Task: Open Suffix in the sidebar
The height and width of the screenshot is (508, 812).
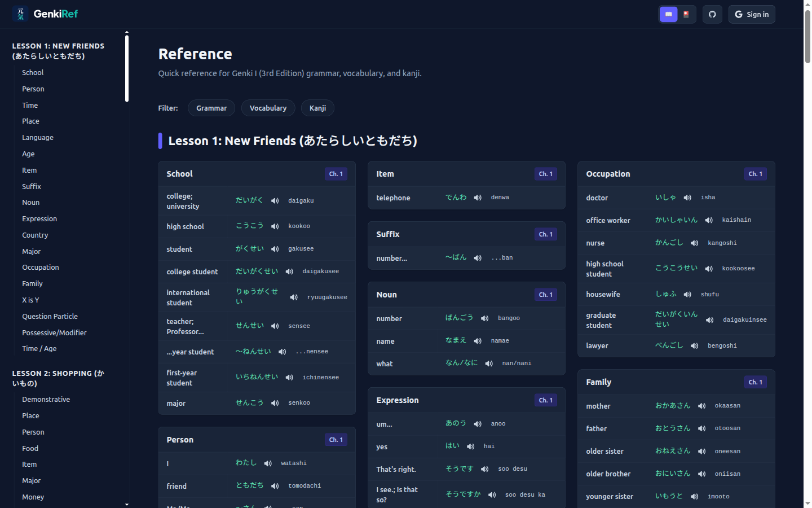Action: 32,187
